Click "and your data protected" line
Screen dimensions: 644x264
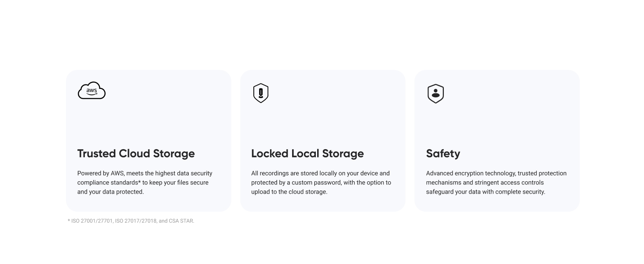pyautogui.click(x=110, y=192)
